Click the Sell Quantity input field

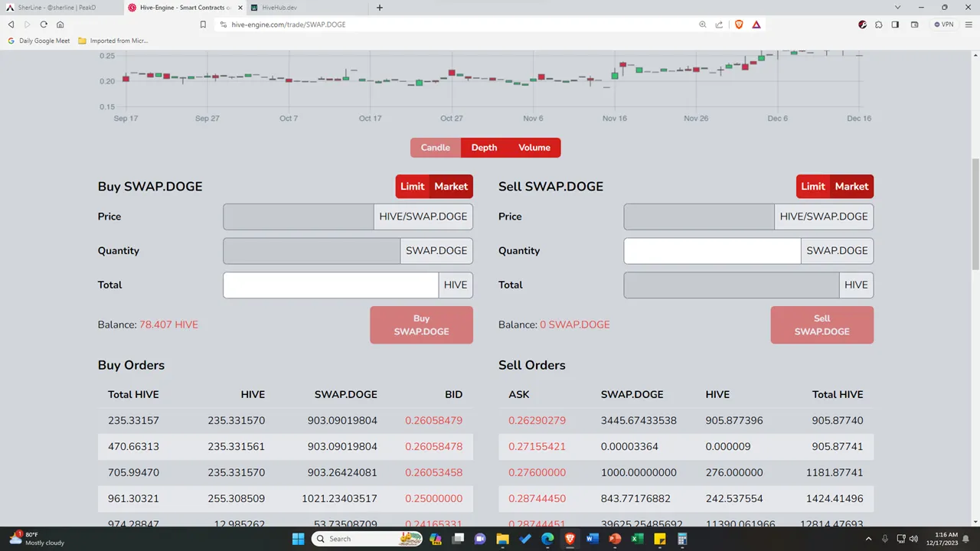click(x=712, y=250)
